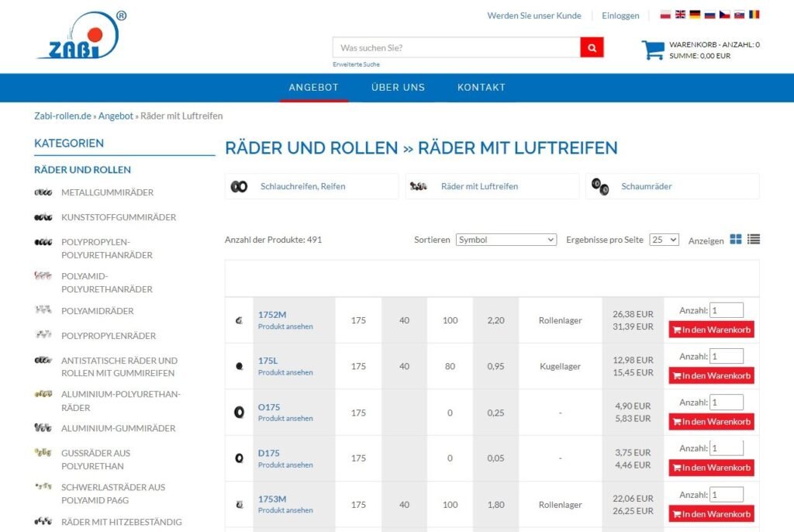794x532 pixels.
Task: Click the Schaumräder wheel icon
Action: [600, 186]
